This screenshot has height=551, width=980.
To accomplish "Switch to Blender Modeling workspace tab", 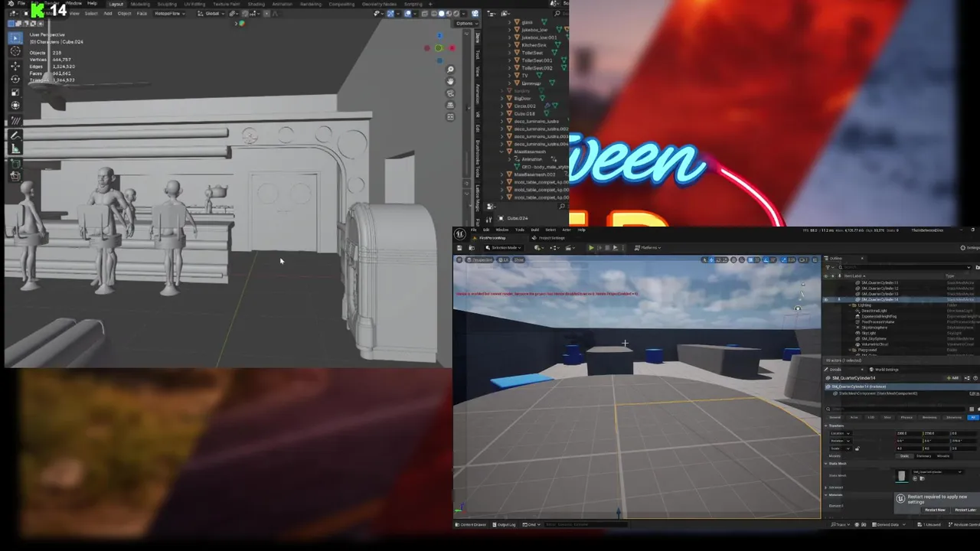I will 140,4.
